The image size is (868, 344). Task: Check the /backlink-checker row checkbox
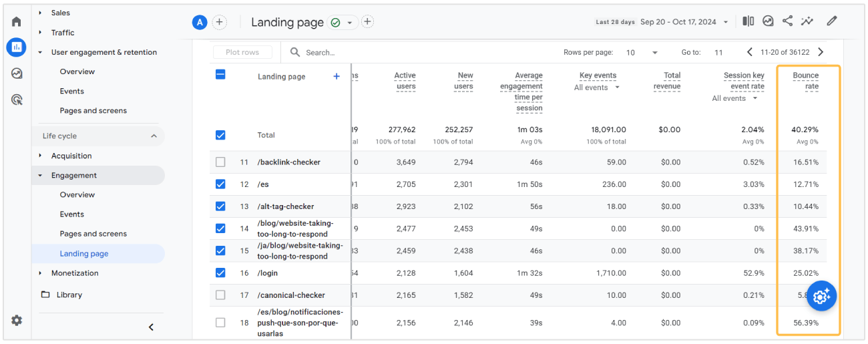pyautogui.click(x=220, y=162)
